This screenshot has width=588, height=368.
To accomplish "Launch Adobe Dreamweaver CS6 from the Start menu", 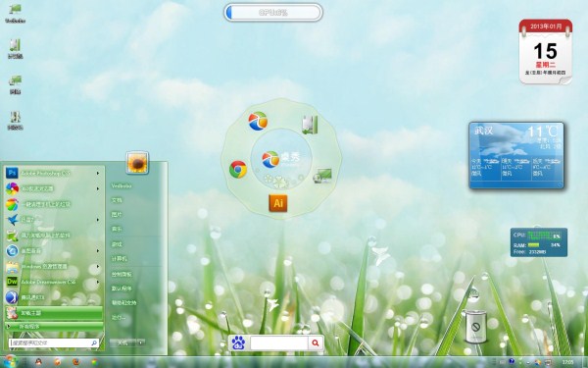I will (53, 282).
